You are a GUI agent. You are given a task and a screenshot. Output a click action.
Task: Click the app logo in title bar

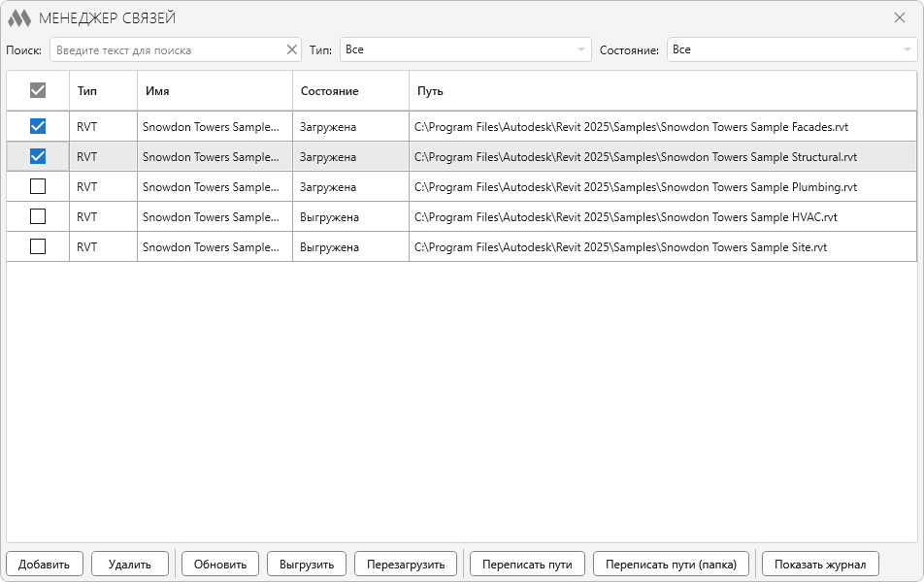click(19, 17)
